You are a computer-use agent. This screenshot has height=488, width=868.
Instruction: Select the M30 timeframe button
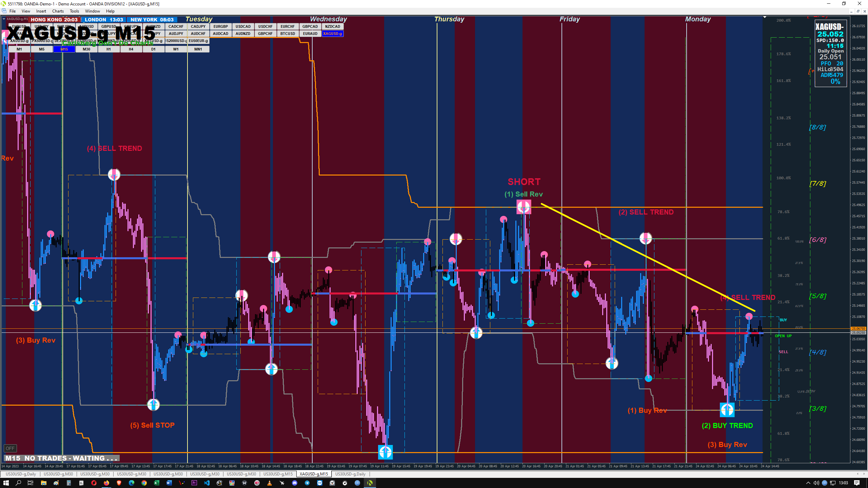pos(86,49)
